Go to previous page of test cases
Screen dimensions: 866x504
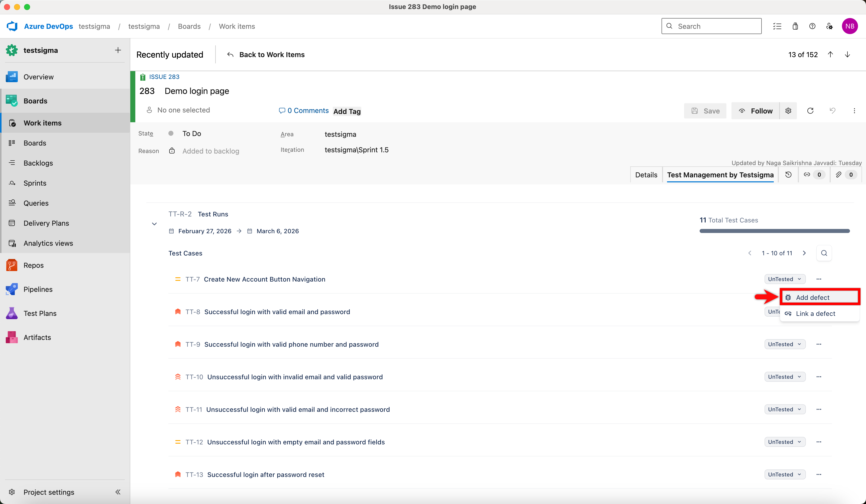tap(750, 253)
